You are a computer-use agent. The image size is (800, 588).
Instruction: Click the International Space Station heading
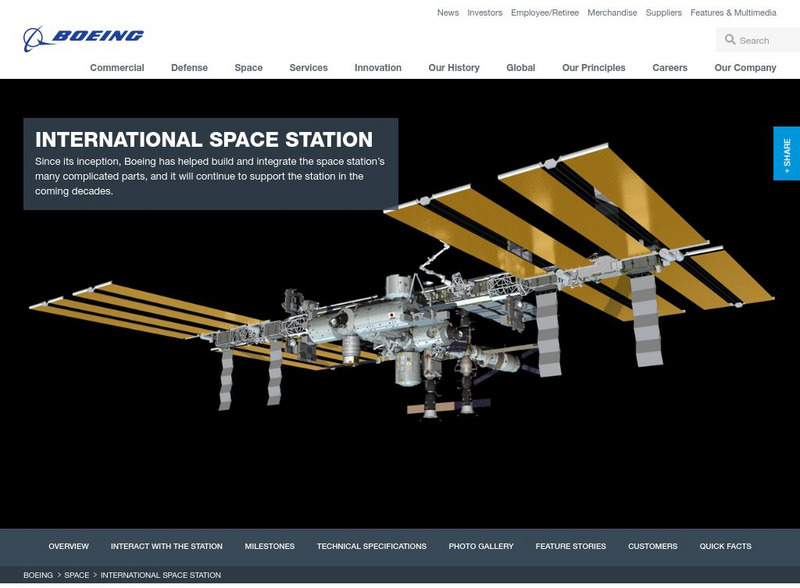coord(204,139)
